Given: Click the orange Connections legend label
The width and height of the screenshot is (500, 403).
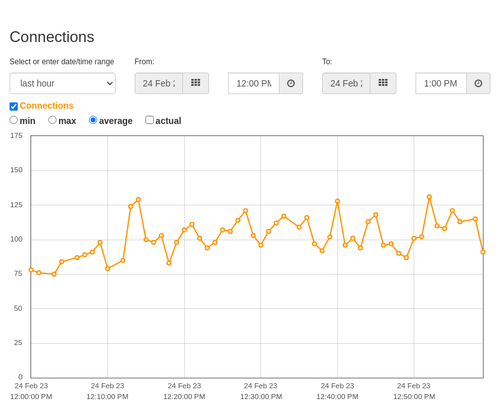Looking at the screenshot, I should (46, 106).
